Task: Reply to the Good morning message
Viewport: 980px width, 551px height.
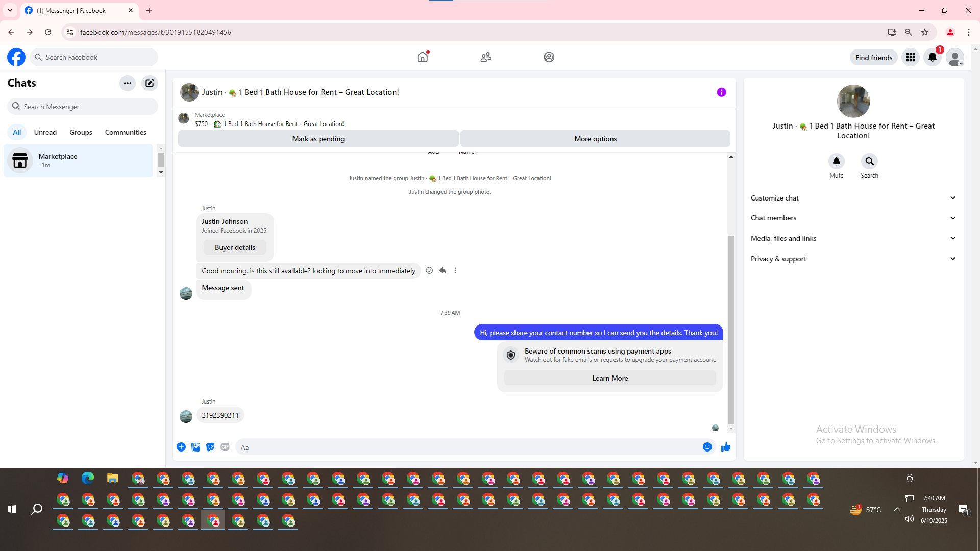Action: (443, 271)
